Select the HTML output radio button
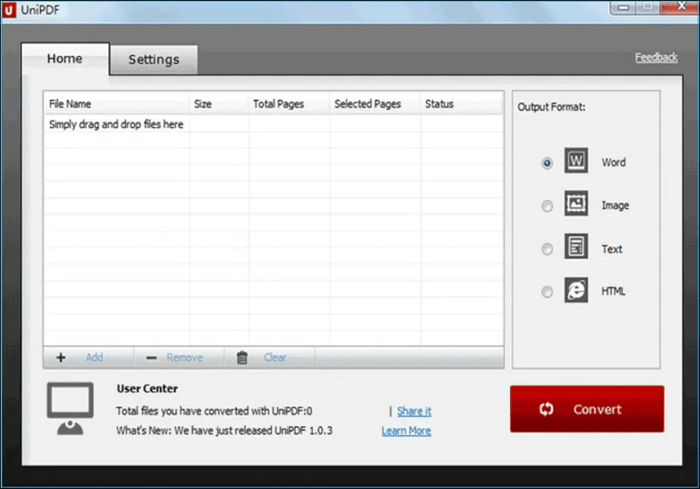The image size is (700, 489). coord(547,292)
